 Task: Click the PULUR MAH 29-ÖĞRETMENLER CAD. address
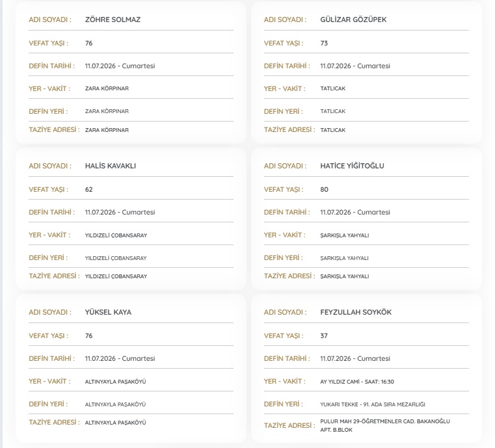[x=385, y=425]
